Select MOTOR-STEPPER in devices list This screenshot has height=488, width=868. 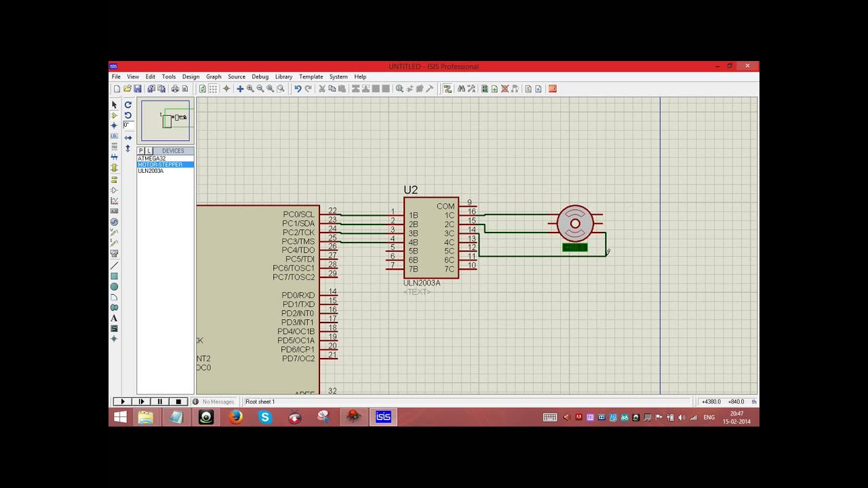(165, 165)
